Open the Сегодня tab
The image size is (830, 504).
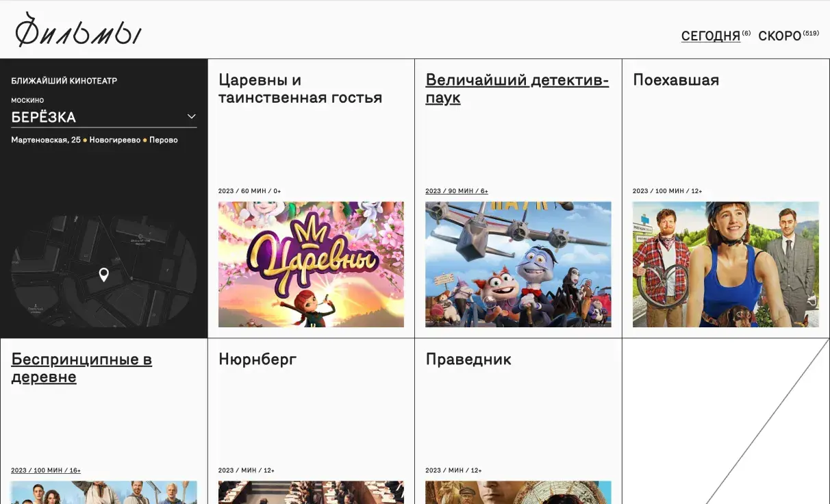click(710, 36)
